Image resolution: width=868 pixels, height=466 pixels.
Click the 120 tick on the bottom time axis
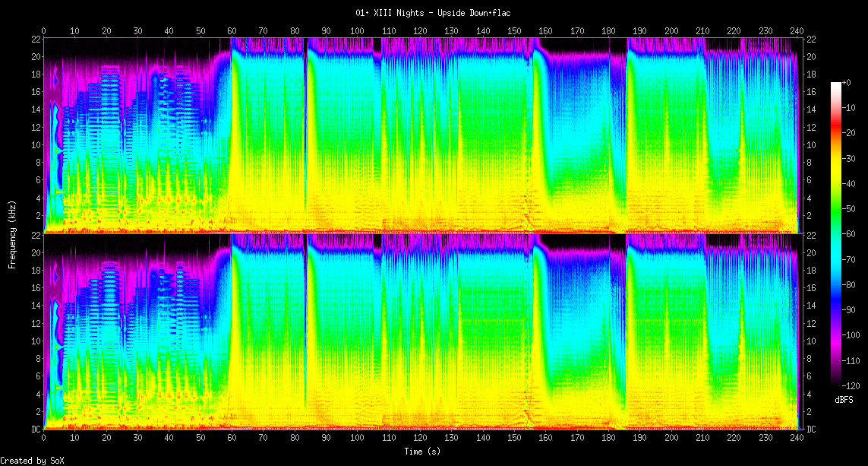click(420, 438)
